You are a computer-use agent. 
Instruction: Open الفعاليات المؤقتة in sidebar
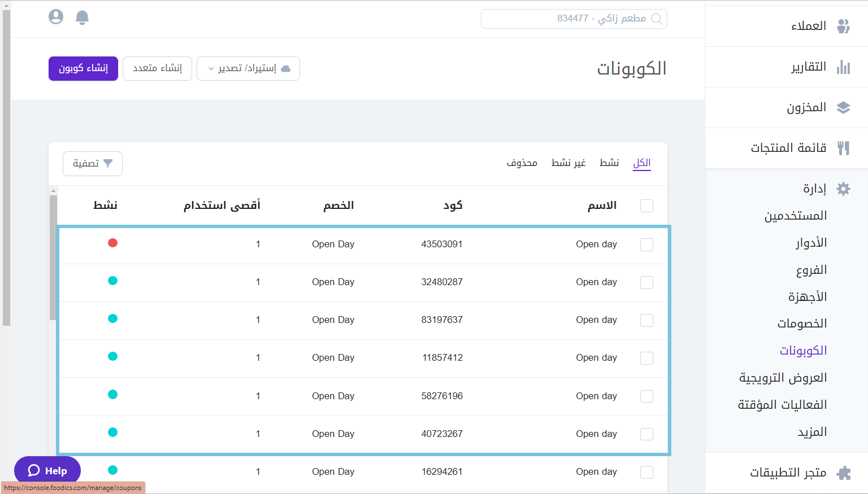[x=782, y=405]
